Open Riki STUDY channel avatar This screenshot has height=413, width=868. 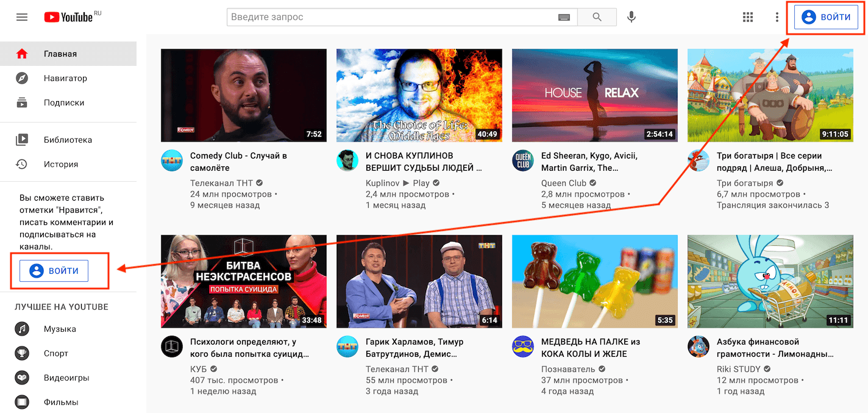coord(699,347)
